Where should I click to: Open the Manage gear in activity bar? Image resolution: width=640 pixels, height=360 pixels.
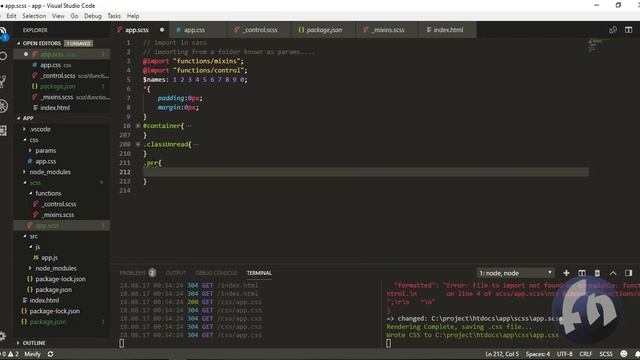(x=2, y=336)
